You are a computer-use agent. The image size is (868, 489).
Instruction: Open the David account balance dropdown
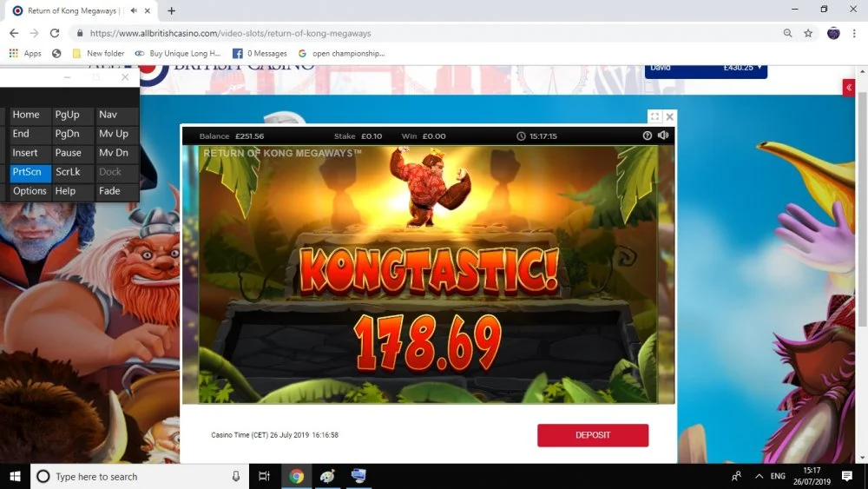706,69
